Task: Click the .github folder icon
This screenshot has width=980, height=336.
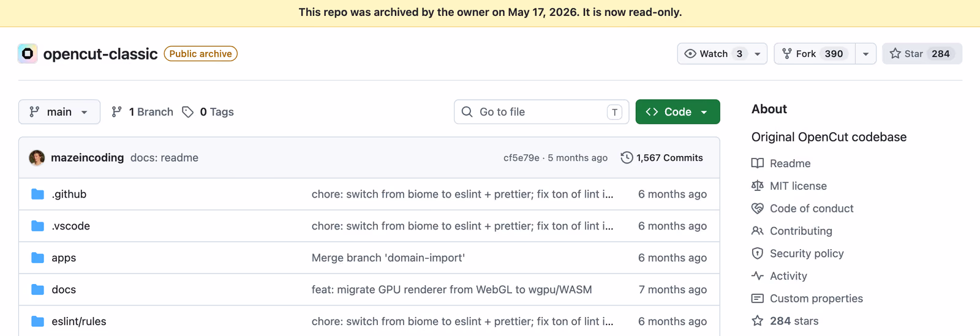Action: [37, 194]
